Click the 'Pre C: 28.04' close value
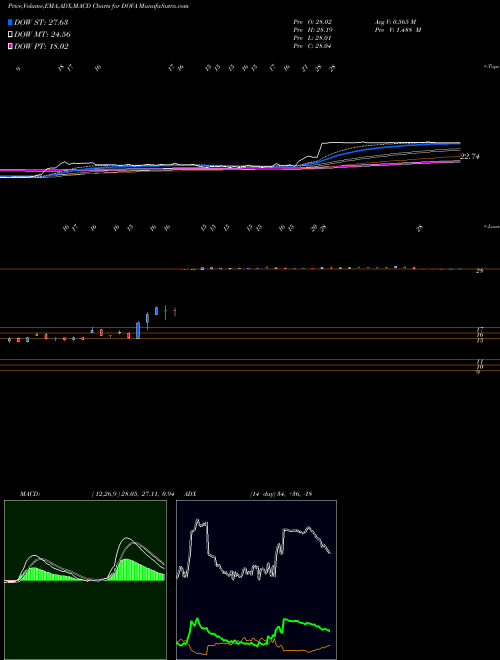The height and width of the screenshot is (660, 500). click(x=313, y=46)
